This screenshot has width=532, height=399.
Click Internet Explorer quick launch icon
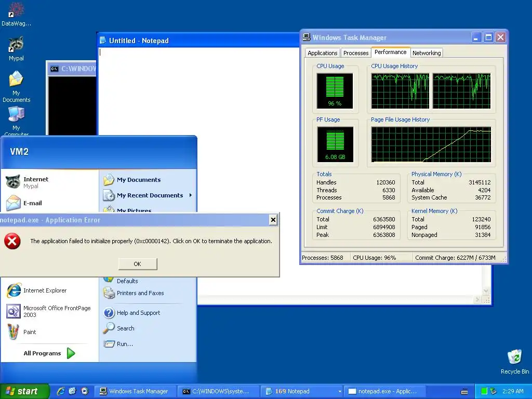tap(61, 391)
